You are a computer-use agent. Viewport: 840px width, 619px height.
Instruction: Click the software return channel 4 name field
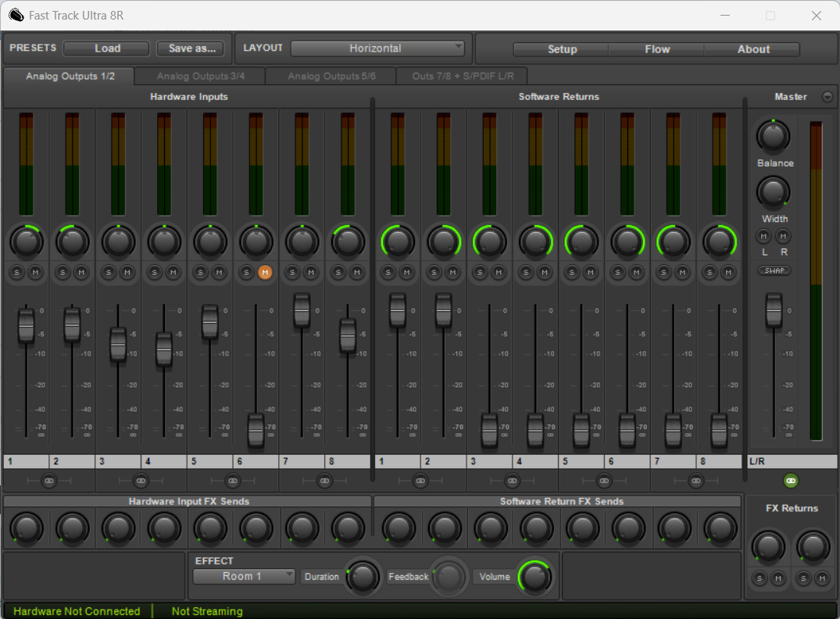click(535, 461)
